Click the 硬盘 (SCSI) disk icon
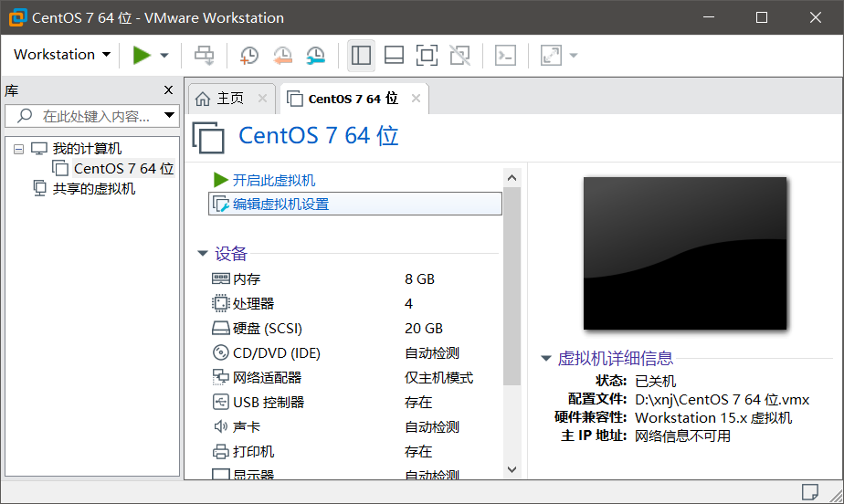Screen dimensions: 844x504 coord(221,328)
